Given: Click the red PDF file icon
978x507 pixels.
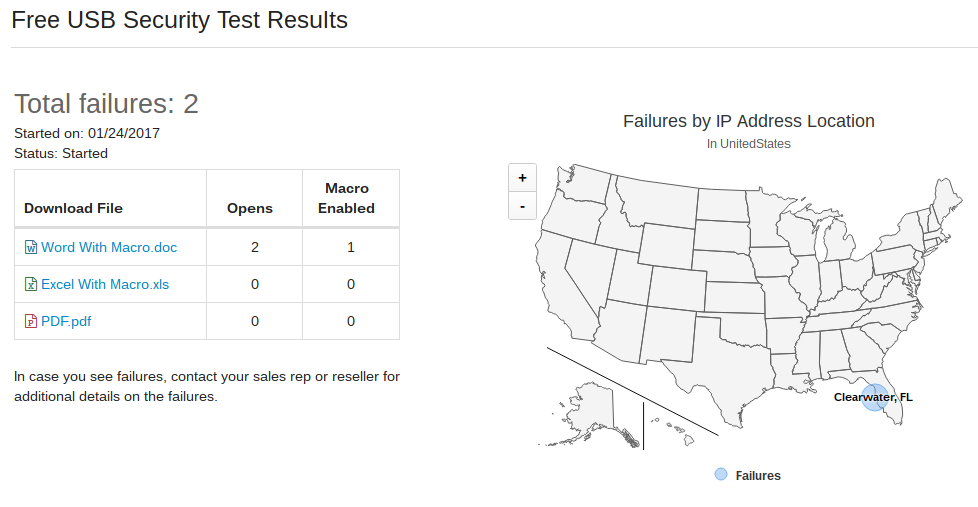Looking at the screenshot, I should [31, 321].
